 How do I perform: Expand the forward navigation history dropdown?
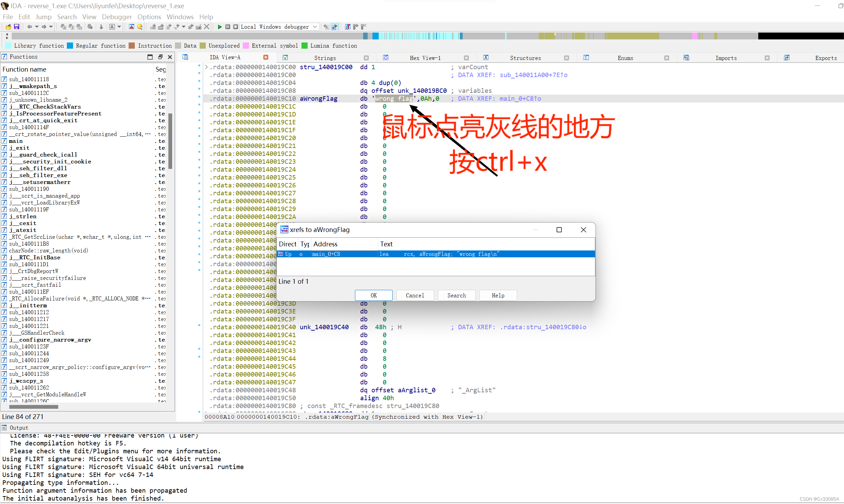click(51, 27)
